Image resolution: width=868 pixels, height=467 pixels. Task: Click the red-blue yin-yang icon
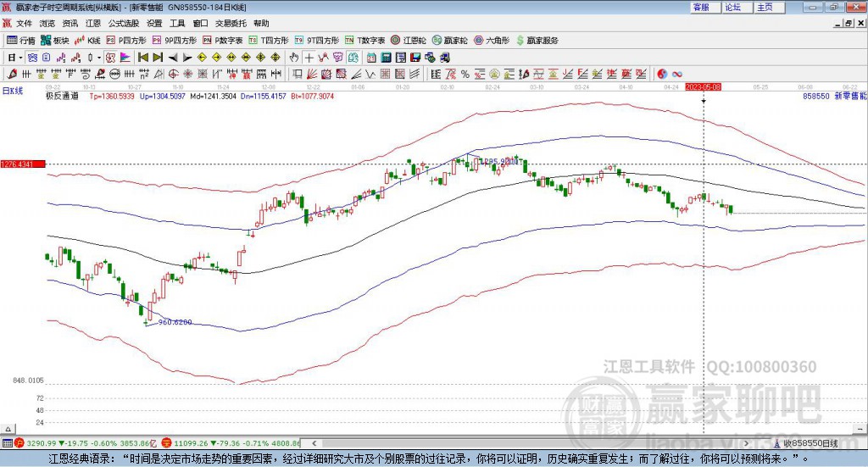point(662,74)
